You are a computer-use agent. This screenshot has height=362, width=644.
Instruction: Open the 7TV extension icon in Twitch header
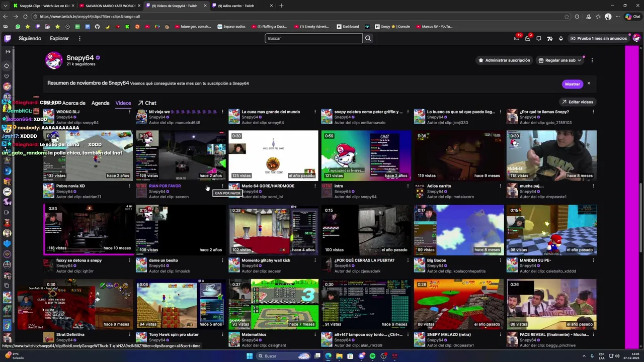(x=550, y=38)
